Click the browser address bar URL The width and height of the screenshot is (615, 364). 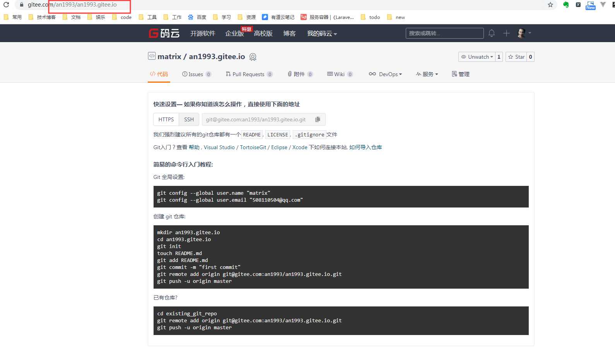tap(72, 5)
